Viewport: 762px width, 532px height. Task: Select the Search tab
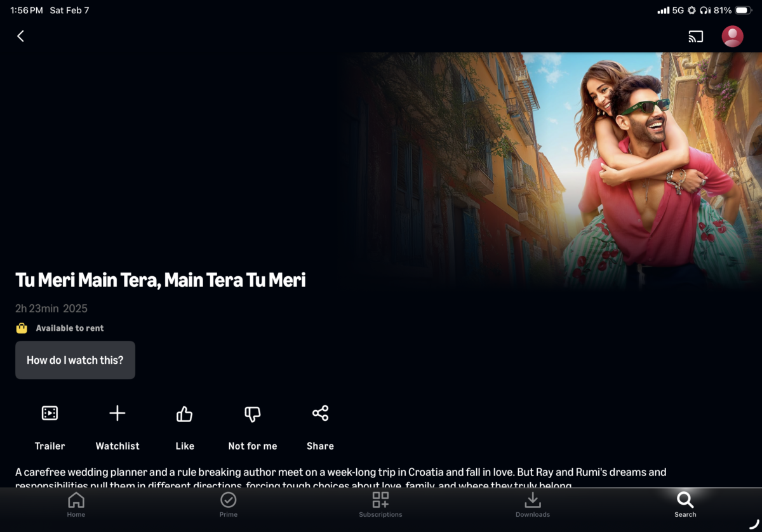tap(685, 504)
